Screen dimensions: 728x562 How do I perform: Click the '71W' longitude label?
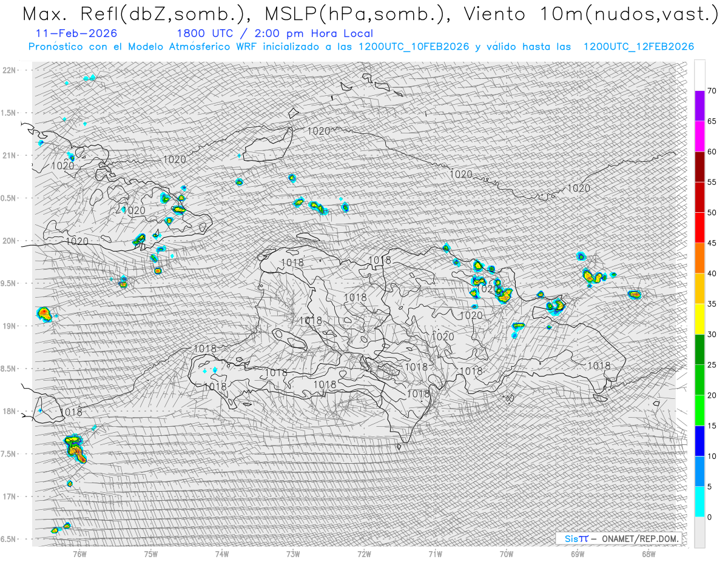[435, 553]
